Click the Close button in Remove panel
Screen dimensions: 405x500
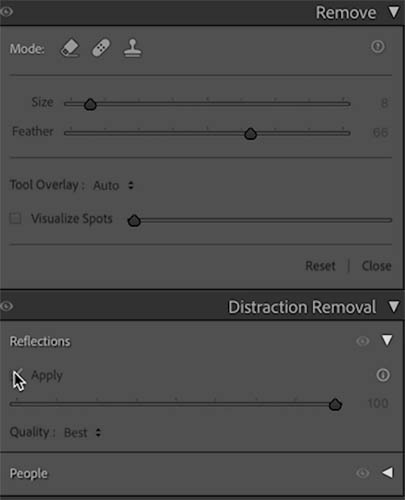[x=377, y=266]
